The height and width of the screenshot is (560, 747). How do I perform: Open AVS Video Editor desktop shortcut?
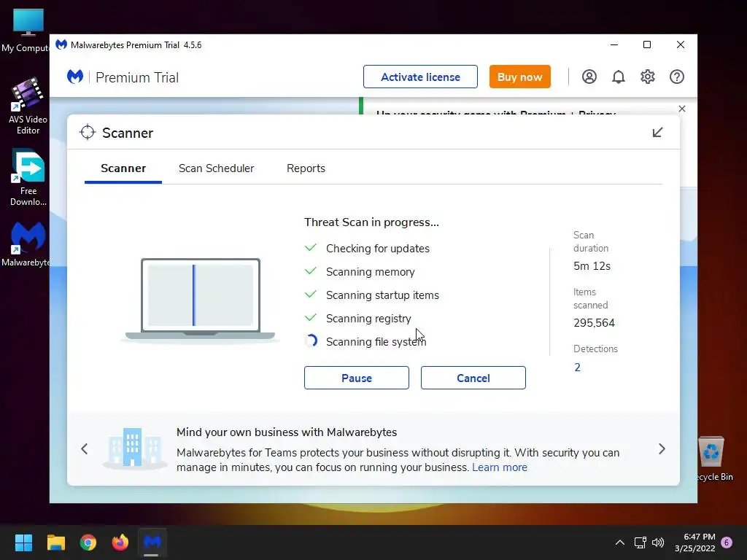click(x=28, y=106)
